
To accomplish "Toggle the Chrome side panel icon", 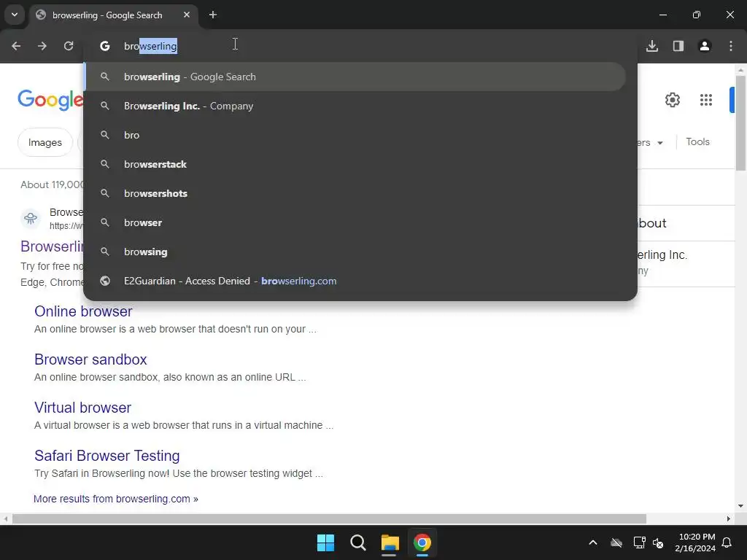I will [678, 46].
